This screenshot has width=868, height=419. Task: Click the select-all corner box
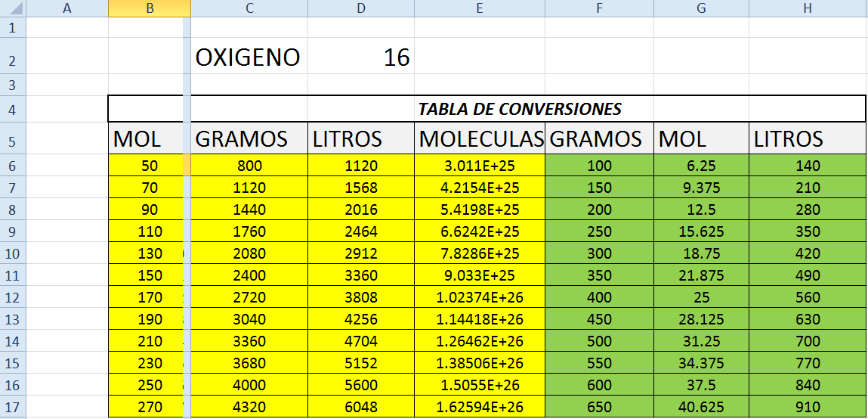pyautogui.click(x=13, y=8)
